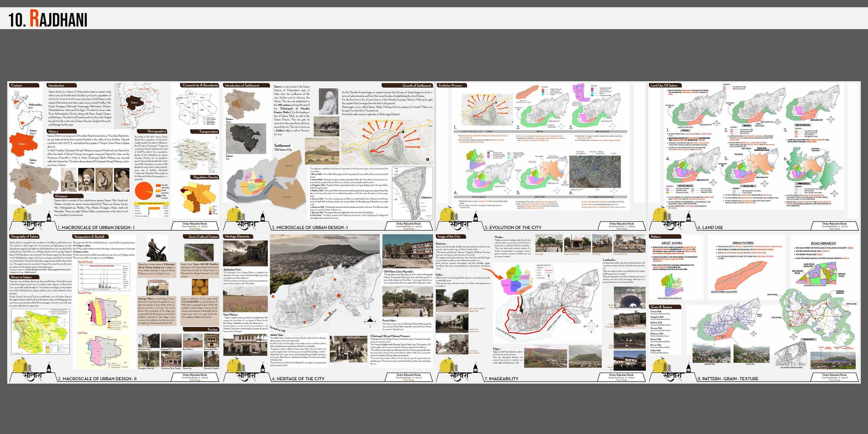868x434 pixels.
Task: Click the compass rose on Imageability map
Action: pyautogui.click(x=591, y=326)
